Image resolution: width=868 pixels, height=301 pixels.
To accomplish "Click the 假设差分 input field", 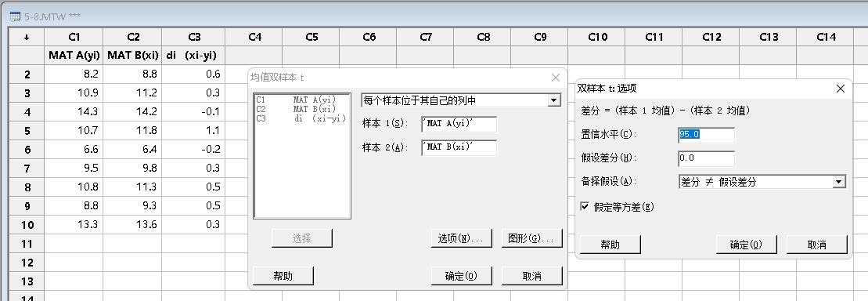I will [x=706, y=158].
